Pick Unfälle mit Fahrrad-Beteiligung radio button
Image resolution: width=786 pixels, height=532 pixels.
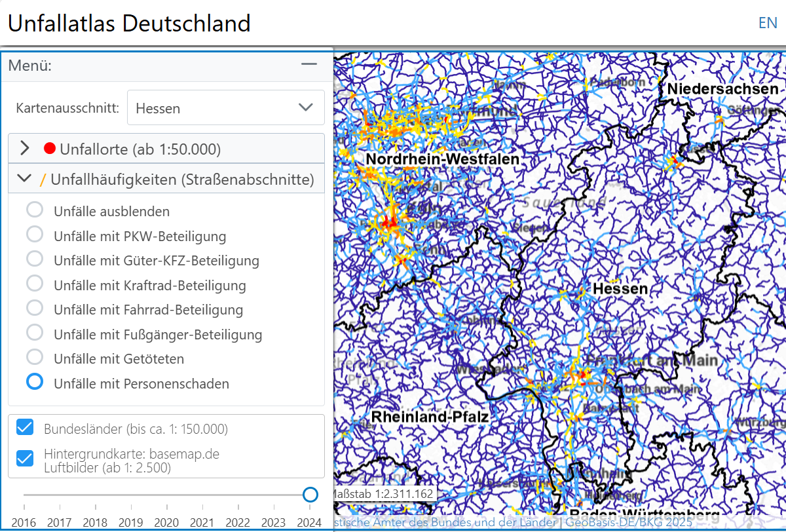click(x=35, y=309)
